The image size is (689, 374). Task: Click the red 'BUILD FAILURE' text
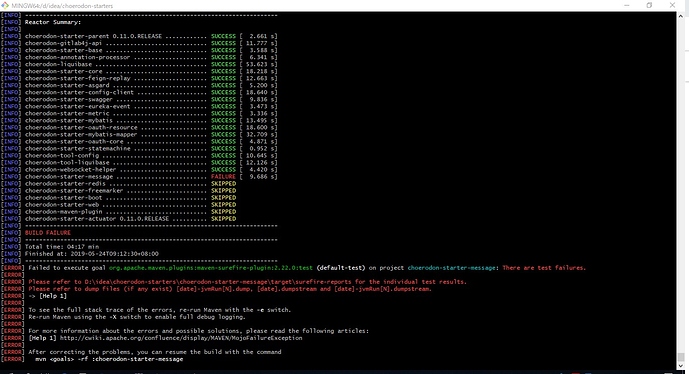click(x=47, y=233)
